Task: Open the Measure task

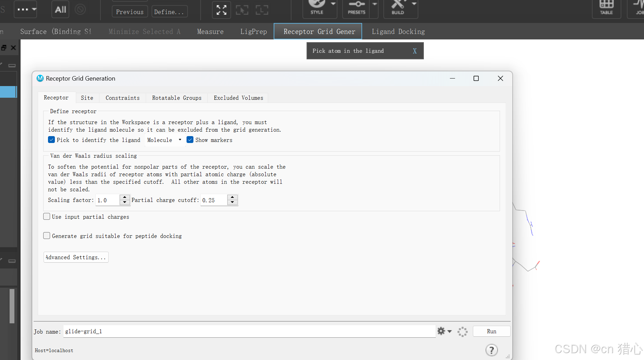Action: (x=210, y=32)
